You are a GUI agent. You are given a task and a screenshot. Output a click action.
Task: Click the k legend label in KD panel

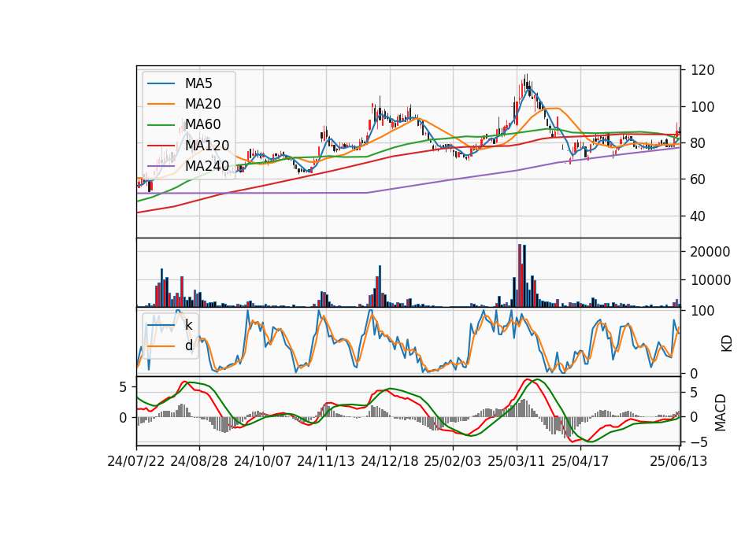click(x=188, y=325)
